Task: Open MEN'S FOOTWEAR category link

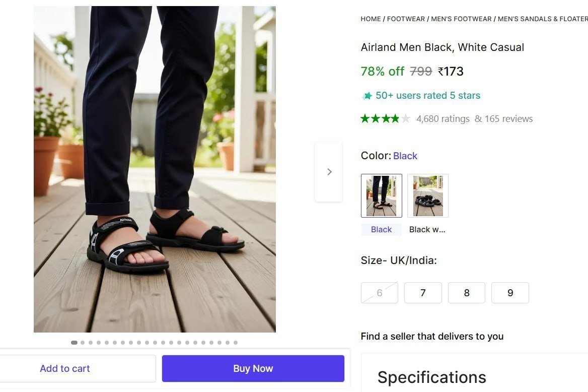Action: tap(460, 19)
